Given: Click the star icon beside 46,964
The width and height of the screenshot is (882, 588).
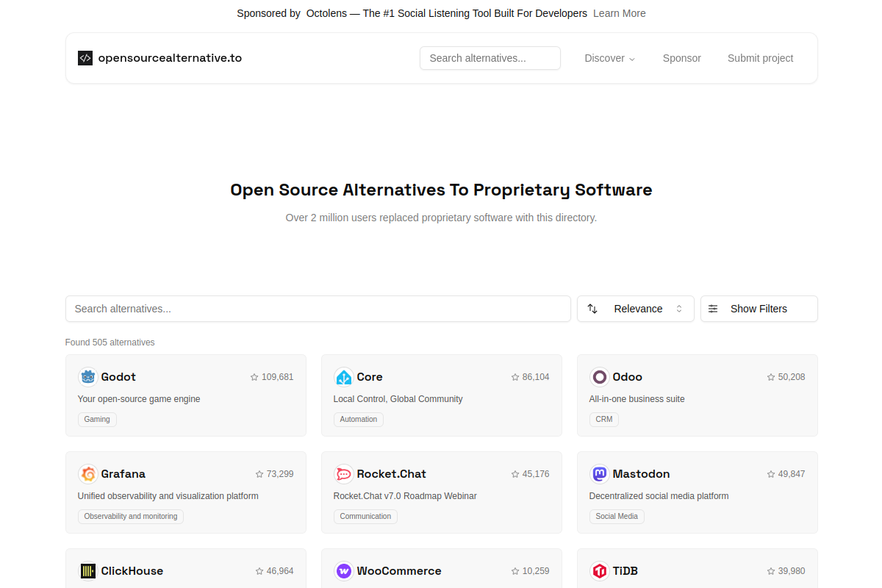Looking at the screenshot, I should 259,571.
